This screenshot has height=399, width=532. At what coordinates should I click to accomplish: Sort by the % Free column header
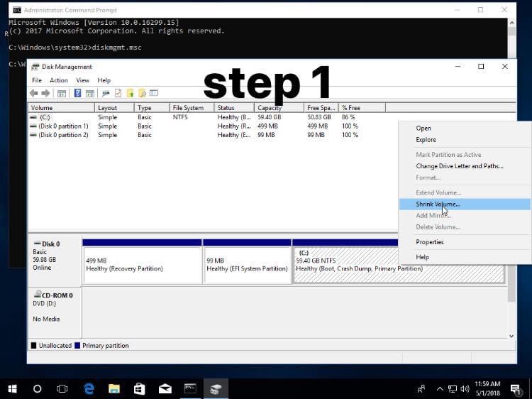click(362, 108)
